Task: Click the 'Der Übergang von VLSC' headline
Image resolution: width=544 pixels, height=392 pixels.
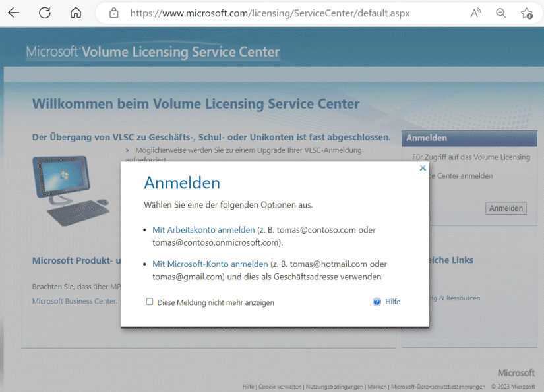Action: point(211,137)
